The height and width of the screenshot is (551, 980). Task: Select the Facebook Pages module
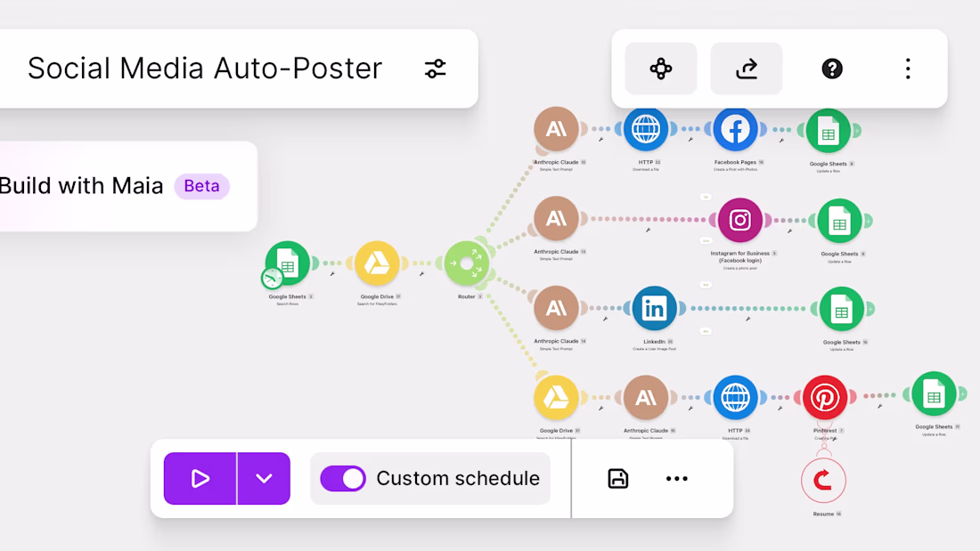click(735, 129)
